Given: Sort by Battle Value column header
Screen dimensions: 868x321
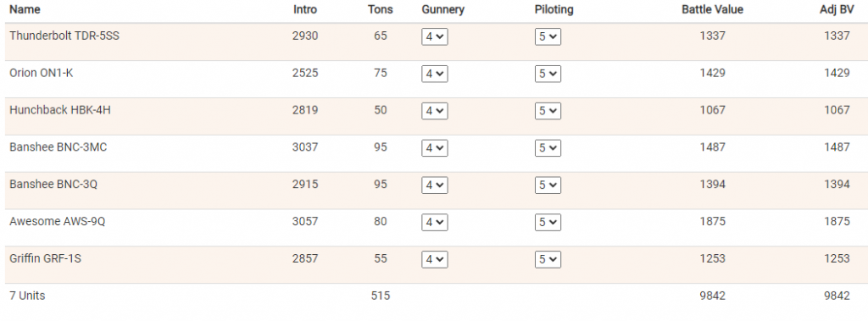Looking at the screenshot, I should pyautogui.click(x=712, y=9).
